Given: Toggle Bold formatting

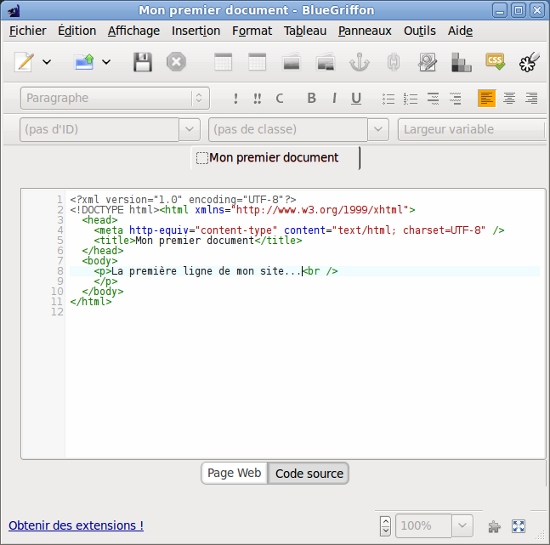Looking at the screenshot, I should coord(311,98).
